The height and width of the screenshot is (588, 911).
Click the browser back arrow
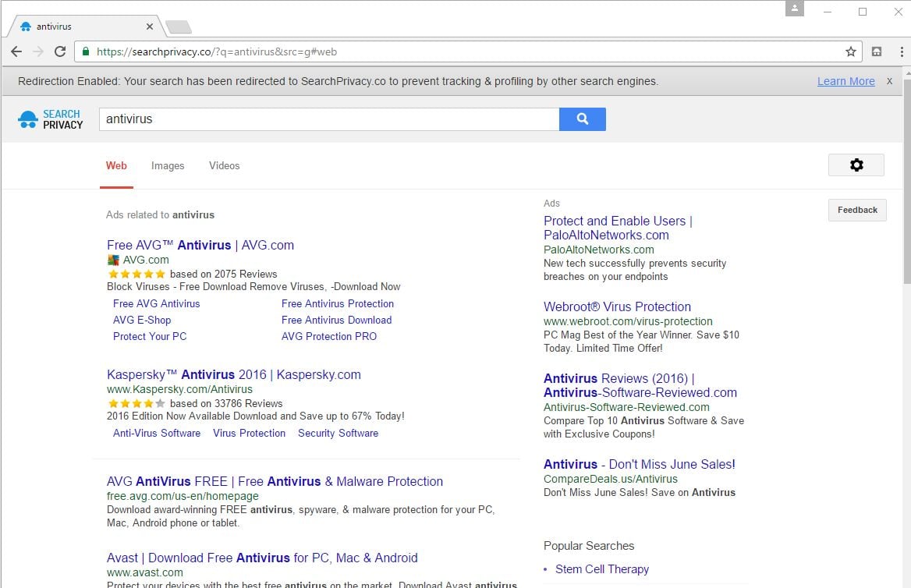(16, 51)
